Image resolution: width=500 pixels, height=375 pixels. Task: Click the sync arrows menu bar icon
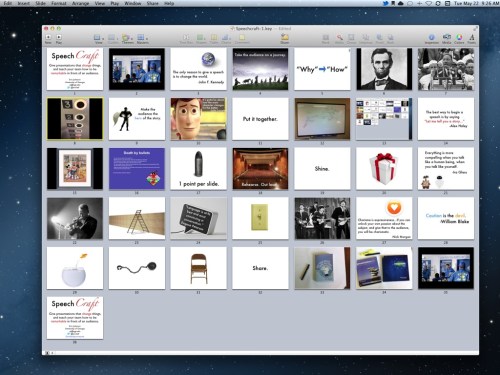click(x=438, y=3)
